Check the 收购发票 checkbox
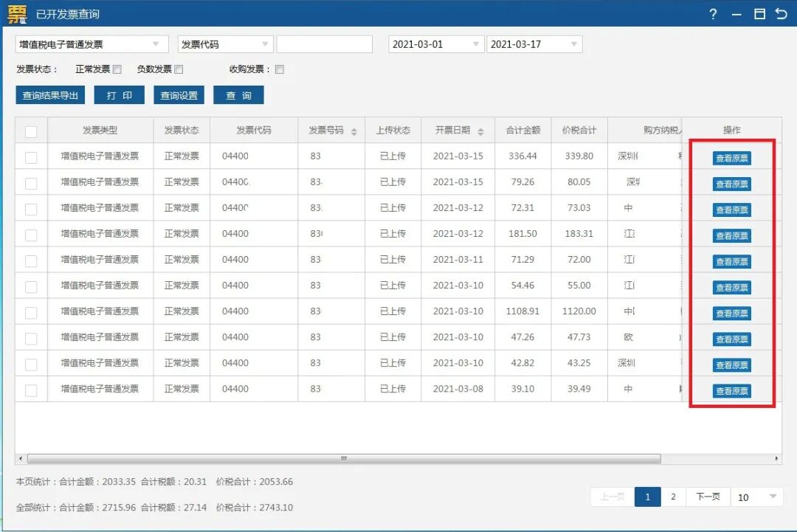The width and height of the screenshot is (797, 532). tap(279, 69)
